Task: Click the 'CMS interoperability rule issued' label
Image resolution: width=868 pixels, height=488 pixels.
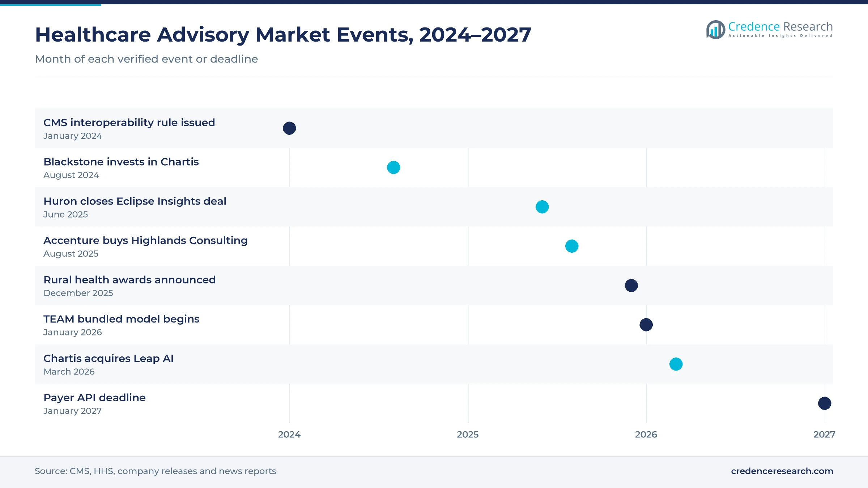Action: [x=129, y=123]
